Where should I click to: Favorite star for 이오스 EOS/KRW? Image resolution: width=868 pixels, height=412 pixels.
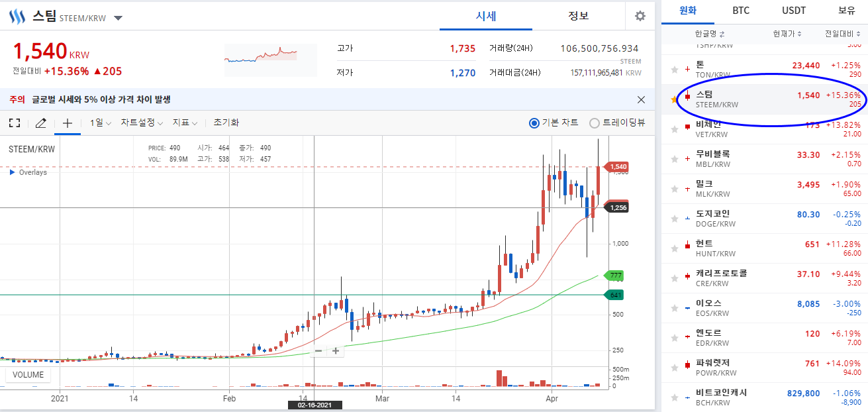tap(675, 307)
